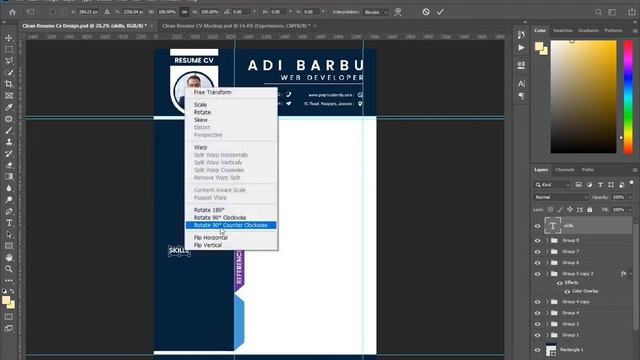This screenshot has width=640, height=360.
Task: Toggle link between width and height
Action: 184,12
